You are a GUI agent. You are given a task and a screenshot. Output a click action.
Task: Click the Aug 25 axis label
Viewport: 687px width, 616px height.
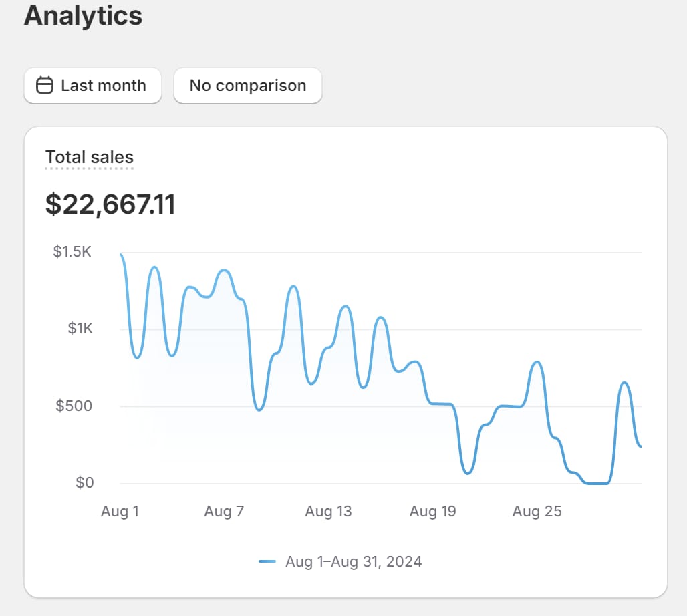(537, 511)
